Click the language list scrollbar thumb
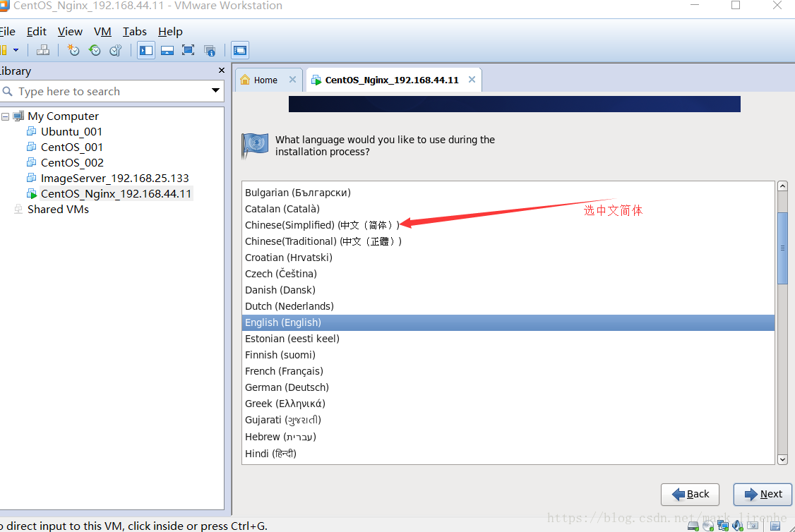Screen dimensions: 795x532 click(x=782, y=248)
